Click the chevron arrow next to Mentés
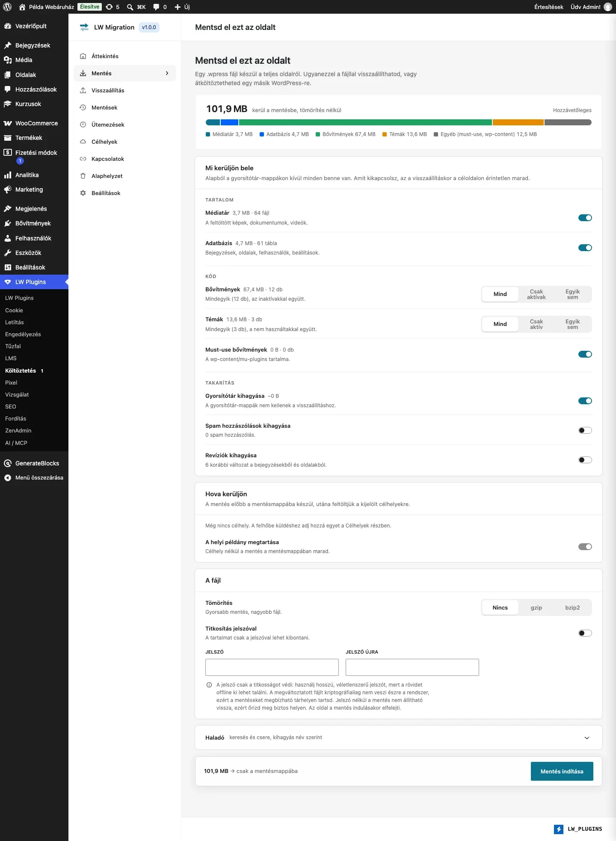 coord(167,73)
